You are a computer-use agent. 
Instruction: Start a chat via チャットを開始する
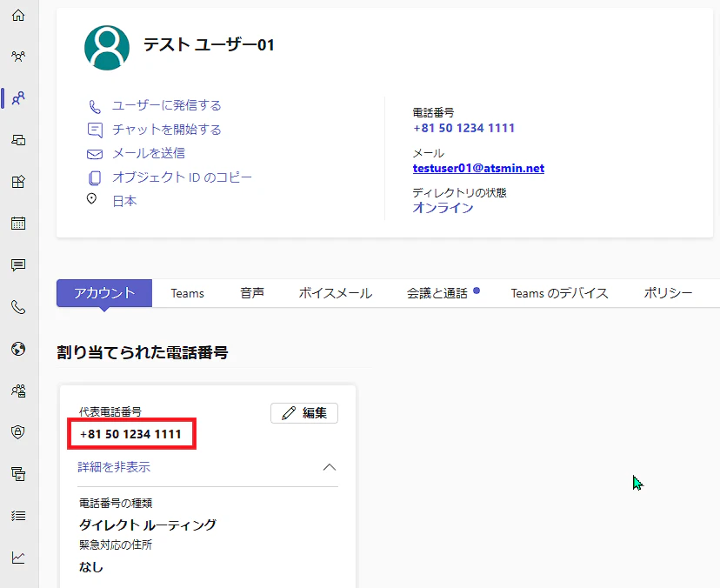pyautogui.click(x=167, y=130)
